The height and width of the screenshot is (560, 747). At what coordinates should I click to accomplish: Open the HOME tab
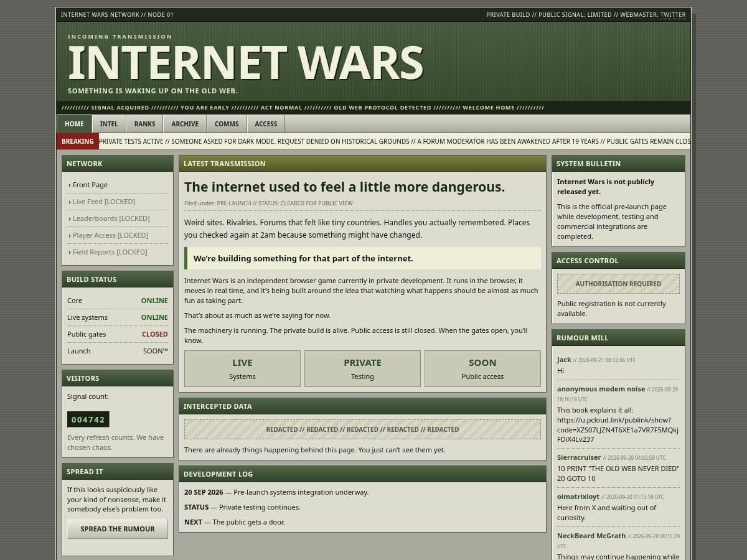click(74, 124)
